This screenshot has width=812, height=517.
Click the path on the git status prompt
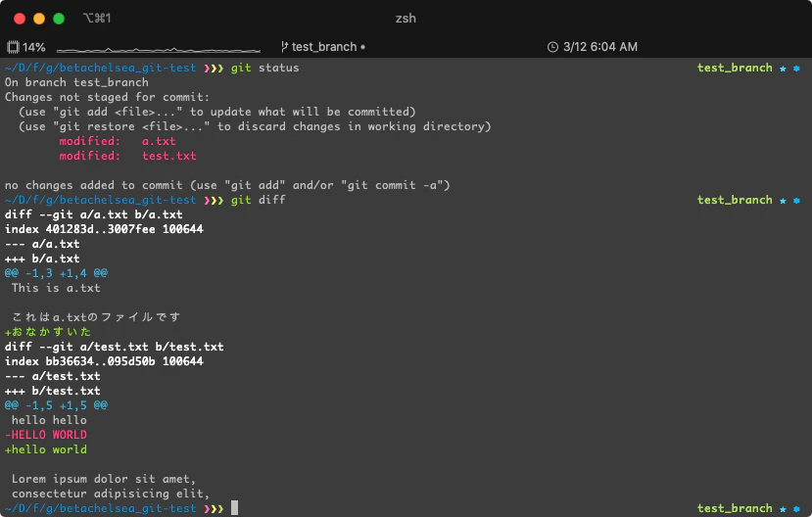click(101, 68)
